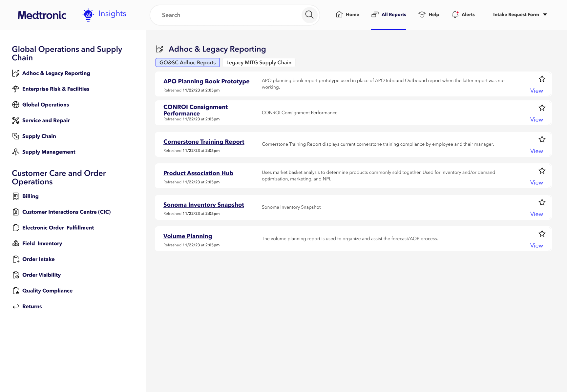Select the GO&SC Adhoc Reports tab
Image resolution: width=567 pixels, height=392 pixels.
click(x=188, y=63)
